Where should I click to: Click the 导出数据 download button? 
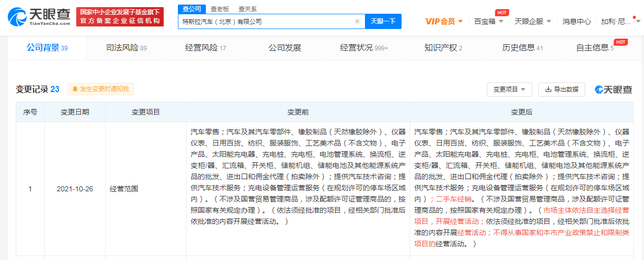pyautogui.click(x=561, y=90)
